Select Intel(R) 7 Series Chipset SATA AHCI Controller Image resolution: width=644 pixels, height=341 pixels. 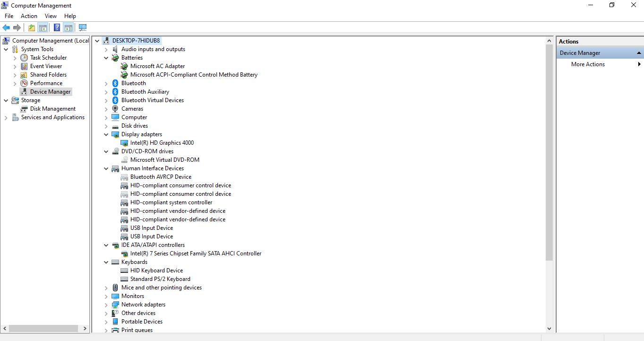point(196,254)
